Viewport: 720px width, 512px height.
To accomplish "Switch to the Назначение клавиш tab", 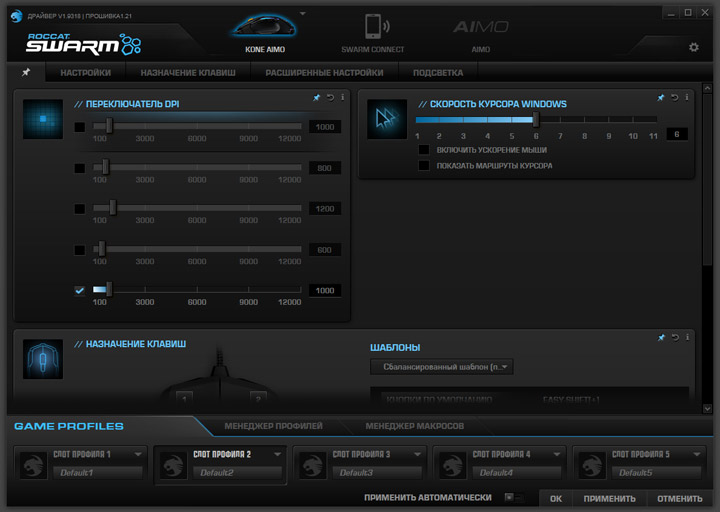I will (188, 73).
